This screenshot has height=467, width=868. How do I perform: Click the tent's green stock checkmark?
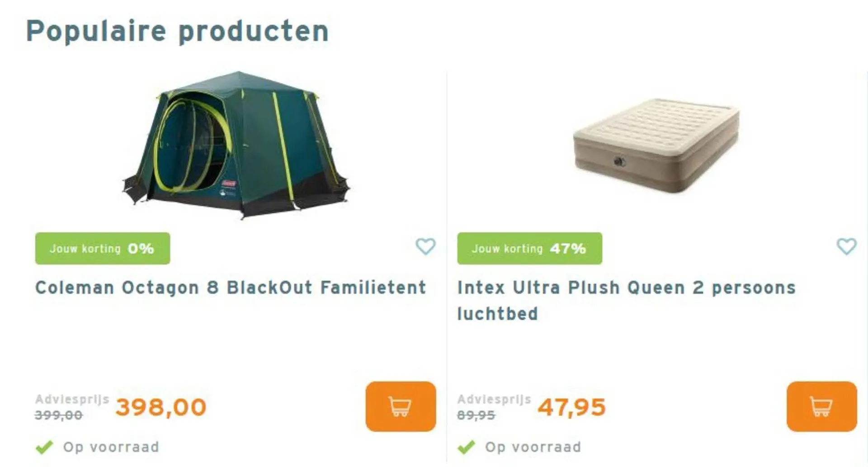pyautogui.click(x=44, y=447)
